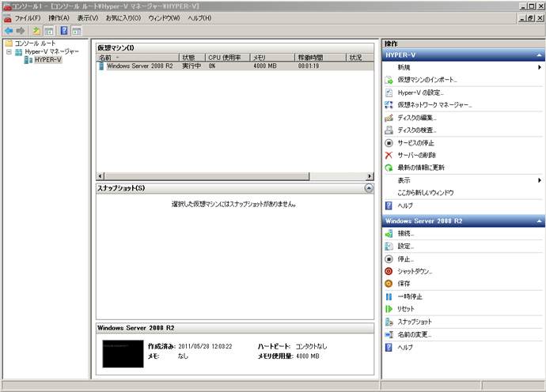Image resolution: width=546 pixels, height=392 pixels.
Task: Sort by the 状況 column header
Action: [x=360, y=58]
